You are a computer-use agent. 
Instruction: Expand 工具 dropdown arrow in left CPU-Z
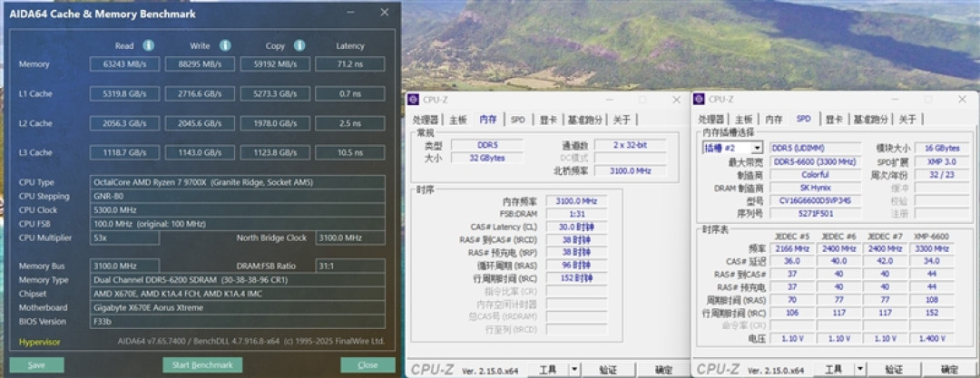coord(574,370)
